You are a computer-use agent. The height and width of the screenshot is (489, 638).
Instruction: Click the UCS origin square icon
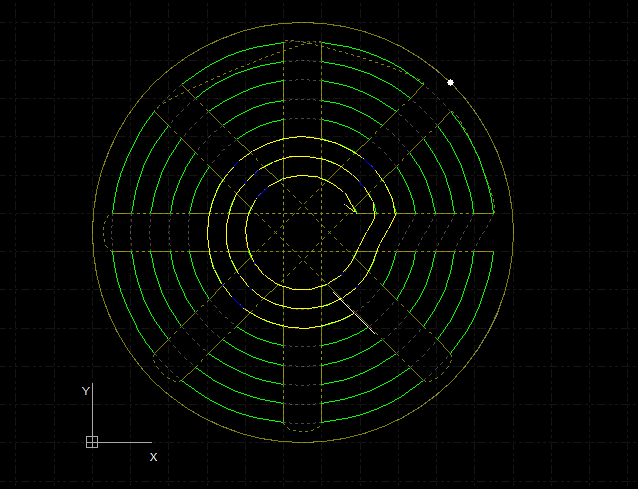pos(92,442)
